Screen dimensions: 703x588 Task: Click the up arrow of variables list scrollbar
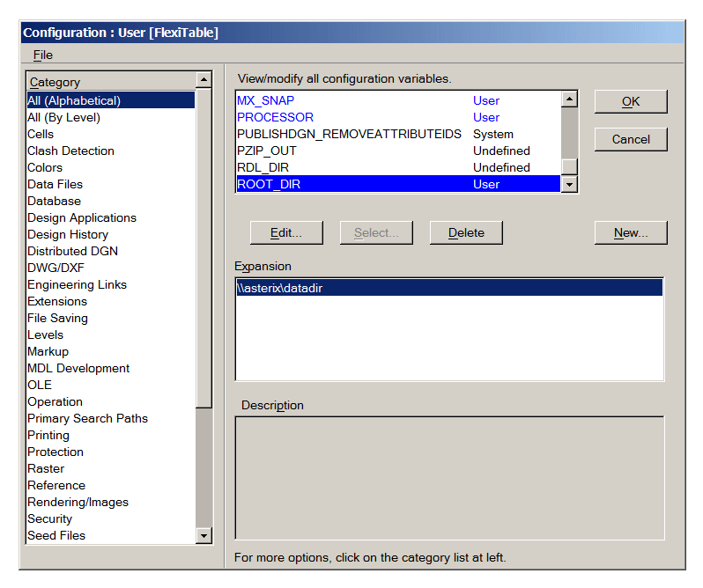(x=569, y=99)
